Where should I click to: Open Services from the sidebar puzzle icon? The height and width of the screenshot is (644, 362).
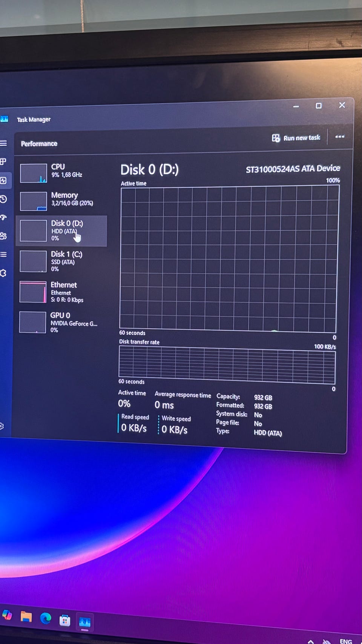tap(3, 273)
